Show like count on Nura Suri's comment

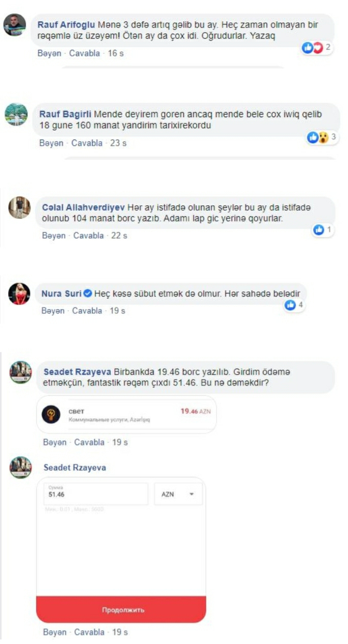tap(294, 305)
